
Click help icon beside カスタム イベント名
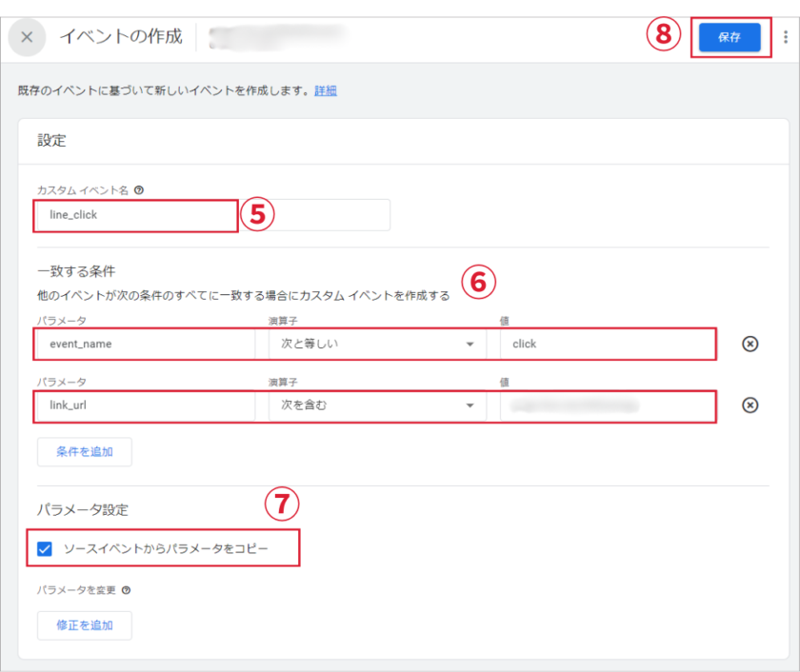[139, 190]
